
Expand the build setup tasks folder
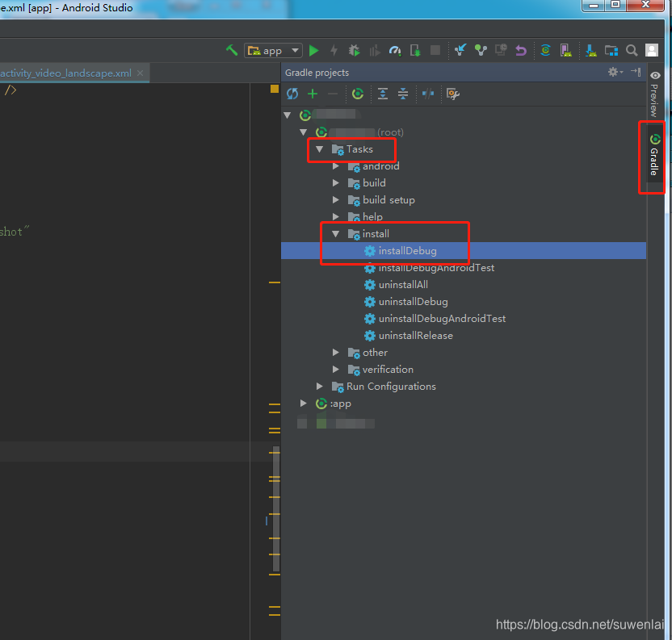click(336, 200)
